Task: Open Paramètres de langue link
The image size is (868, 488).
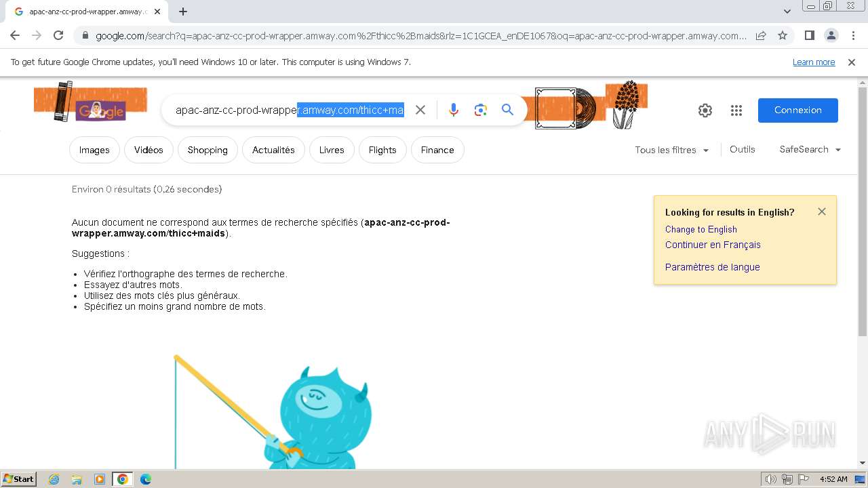Action: 712,267
